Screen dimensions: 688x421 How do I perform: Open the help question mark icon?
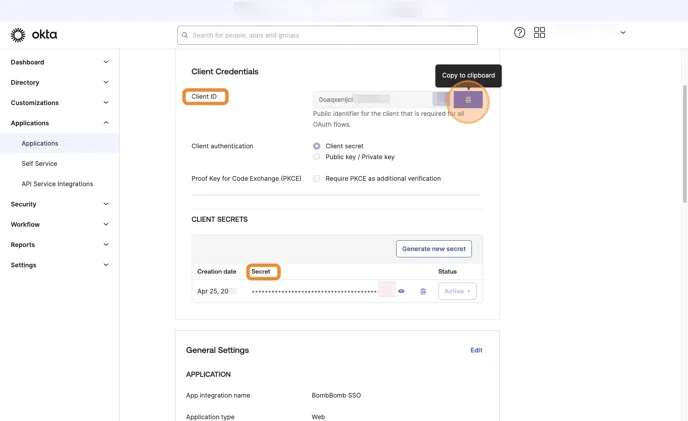[520, 32]
